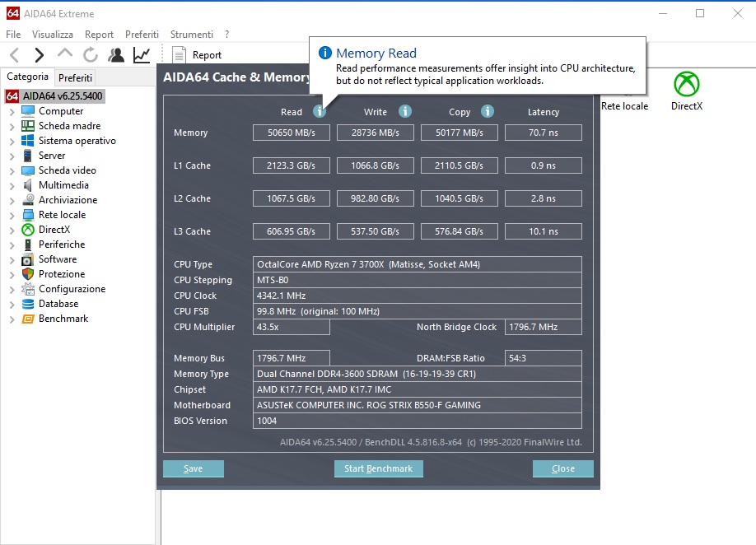756x545 pixels.
Task: Expand the Sistema operativo tree node
Action: 12,142
